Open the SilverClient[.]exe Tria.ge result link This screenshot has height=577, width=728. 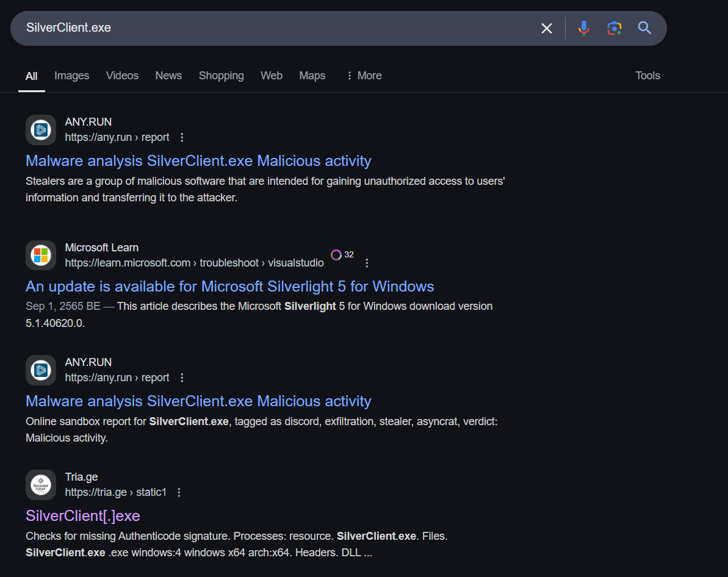83,516
